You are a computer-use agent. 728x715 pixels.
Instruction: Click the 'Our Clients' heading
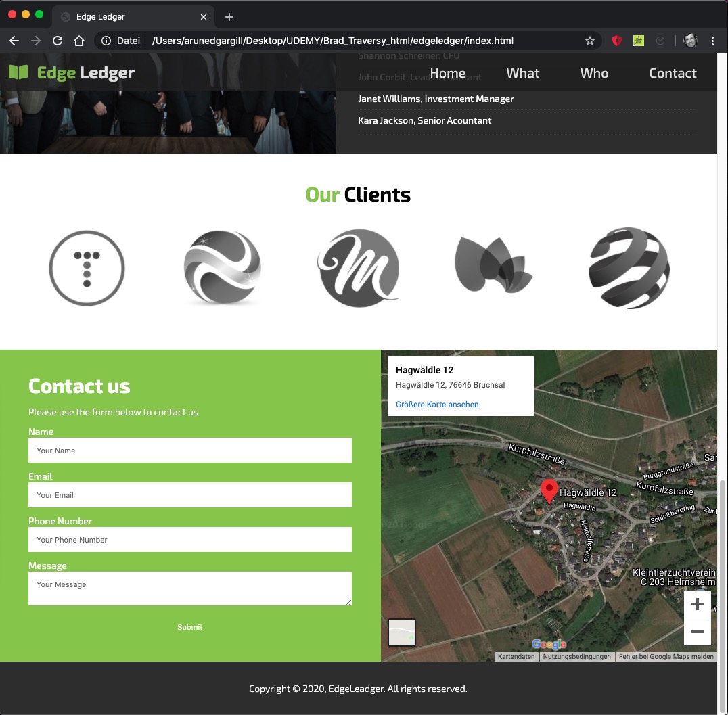(x=358, y=195)
